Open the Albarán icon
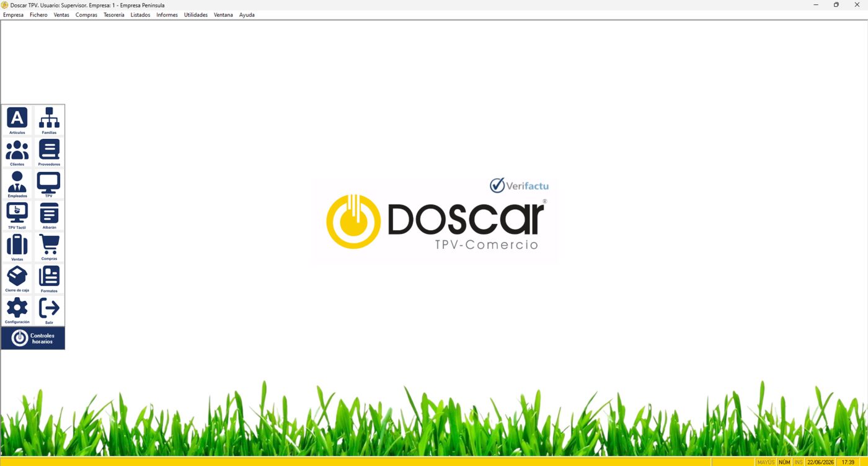Image resolution: width=868 pixels, height=466 pixels. pos(49,215)
